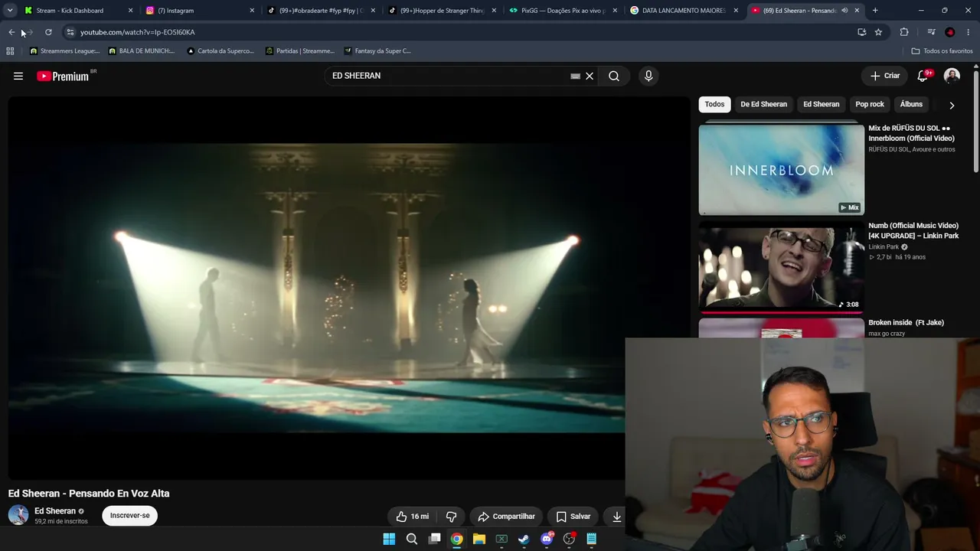Image resolution: width=980 pixels, height=551 pixels.
Task: Open the YouTube guide hamburger menu
Action: click(18, 76)
